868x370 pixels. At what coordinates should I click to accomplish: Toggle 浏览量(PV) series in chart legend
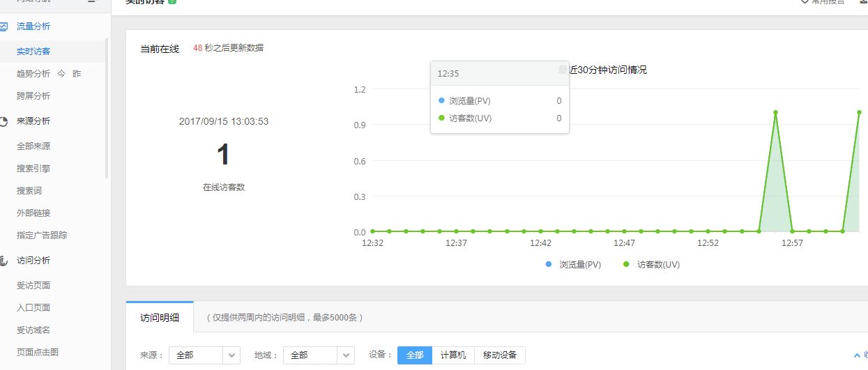pyautogui.click(x=573, y=265)
